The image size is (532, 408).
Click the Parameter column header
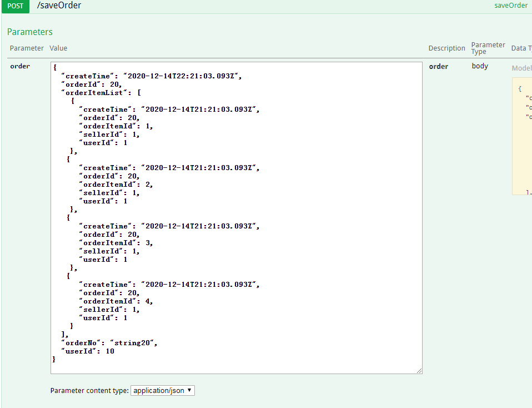27,48
